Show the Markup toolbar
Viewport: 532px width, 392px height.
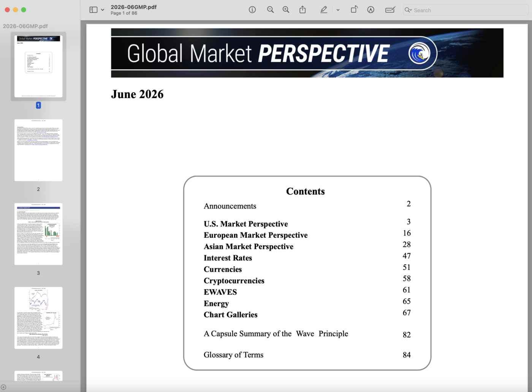click(x=371, y=10)
